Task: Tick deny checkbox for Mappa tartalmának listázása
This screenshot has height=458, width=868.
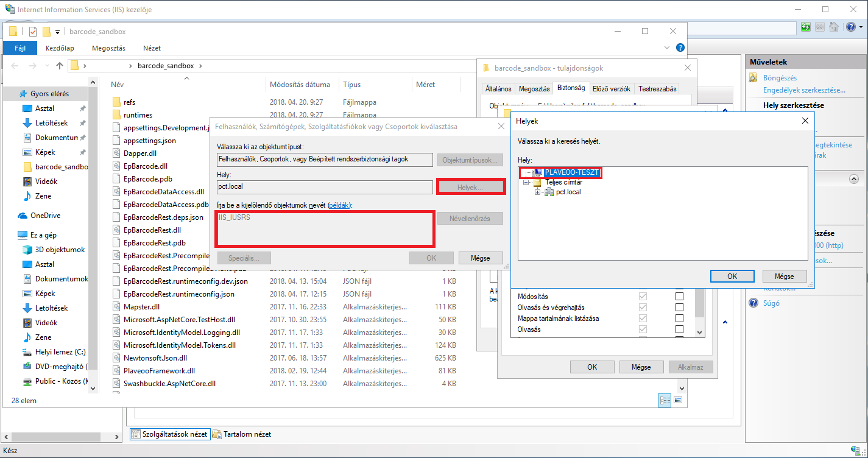Action: coord(679,319)
